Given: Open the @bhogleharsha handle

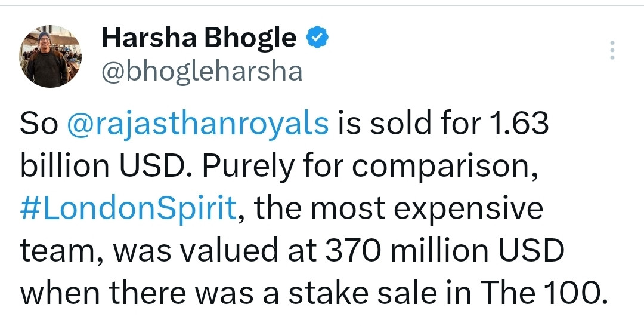Looking at the screenshot, I should pyautogui.click(x=202, y=72).
